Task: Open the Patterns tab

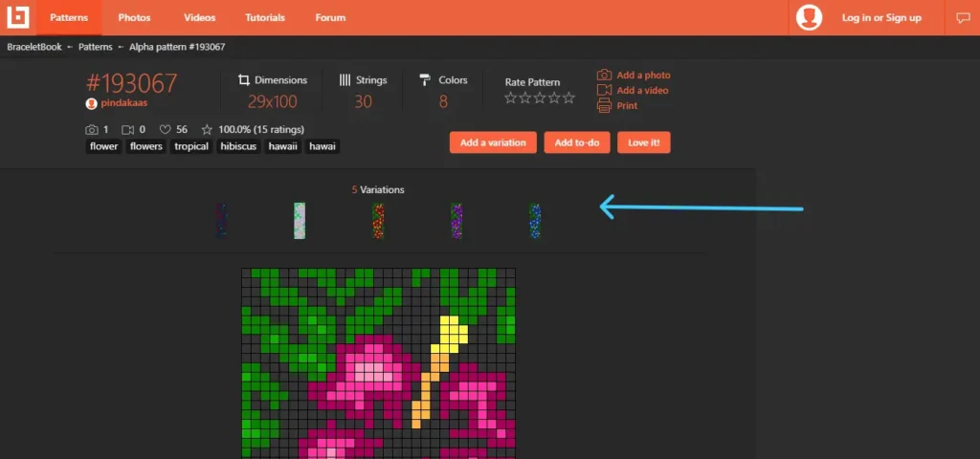Action: 69,17
